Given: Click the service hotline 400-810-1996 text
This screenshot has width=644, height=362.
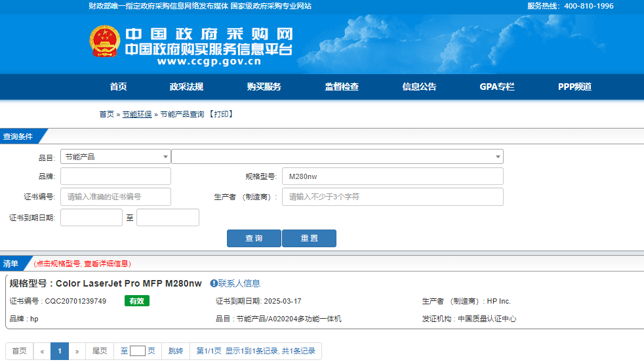Looking at the screenshot, I should click(588, 6).
